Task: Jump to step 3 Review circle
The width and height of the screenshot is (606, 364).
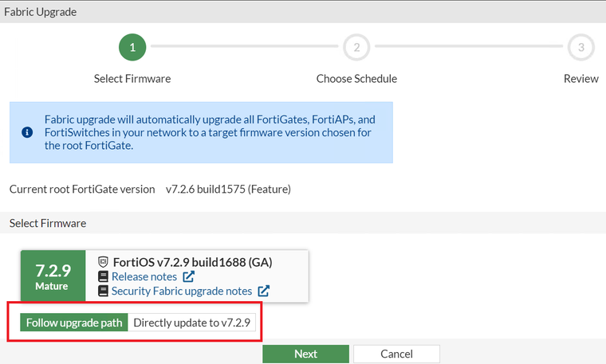Action: (580, 47)
